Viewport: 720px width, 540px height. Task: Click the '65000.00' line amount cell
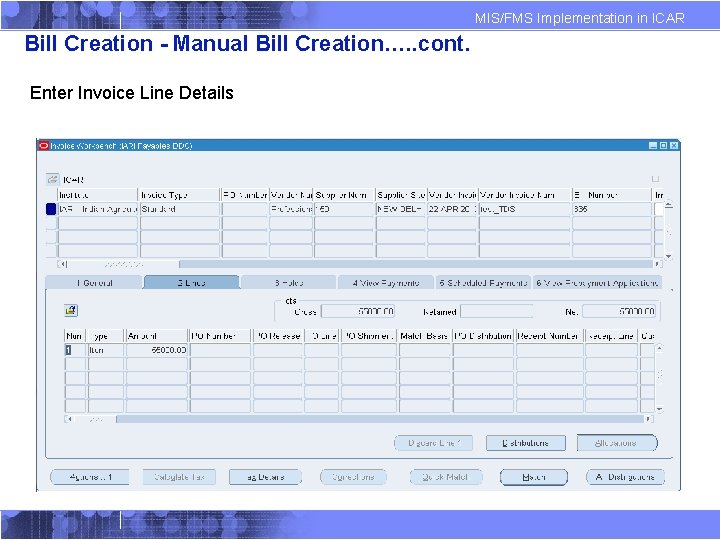click(157, 350)
